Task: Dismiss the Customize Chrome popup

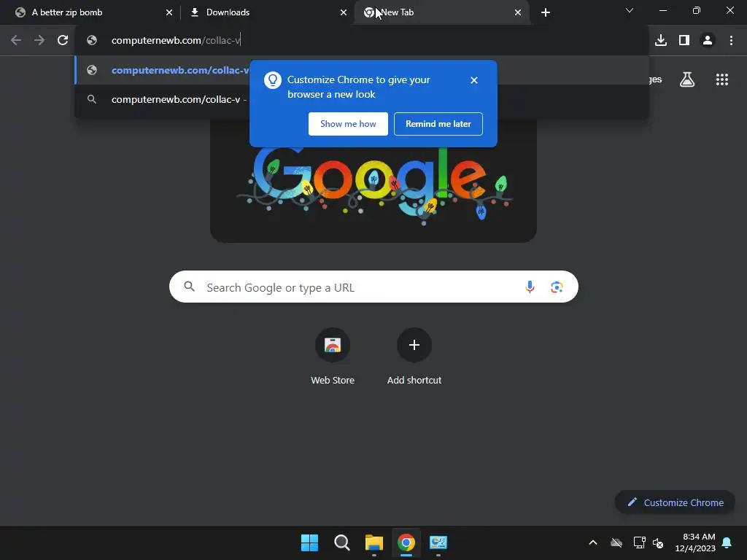Action: (473, 80)
